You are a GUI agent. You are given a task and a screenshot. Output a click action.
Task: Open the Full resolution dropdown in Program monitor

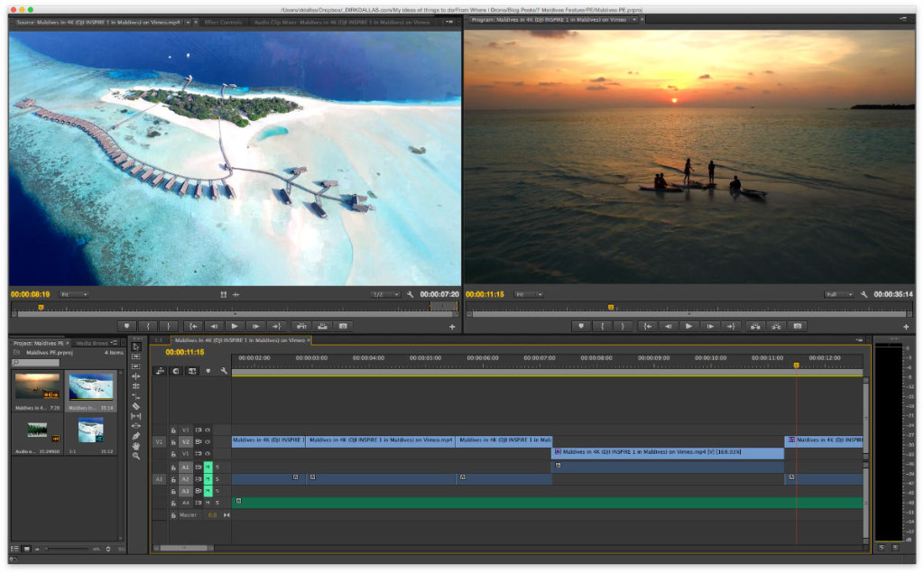(837, 293)
